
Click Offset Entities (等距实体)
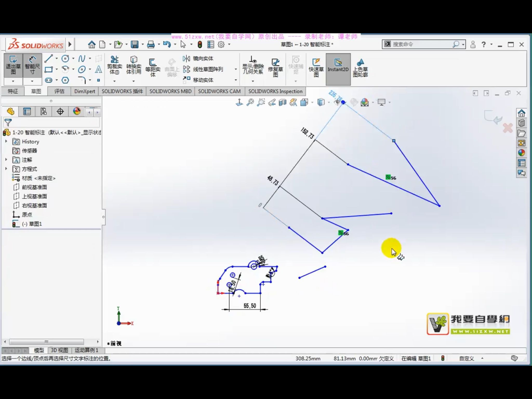tap(153, 68)
